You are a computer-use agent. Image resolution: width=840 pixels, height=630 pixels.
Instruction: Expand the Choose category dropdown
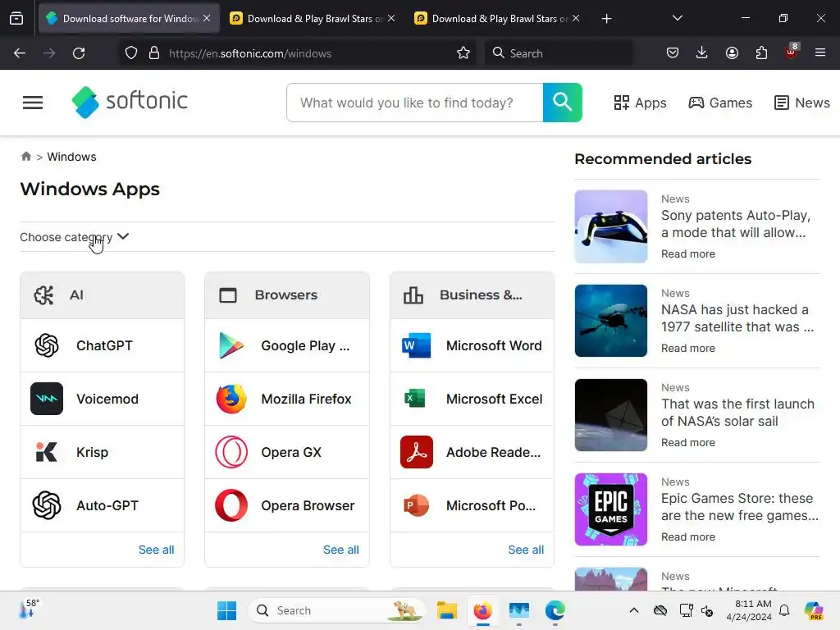point(75,237)
